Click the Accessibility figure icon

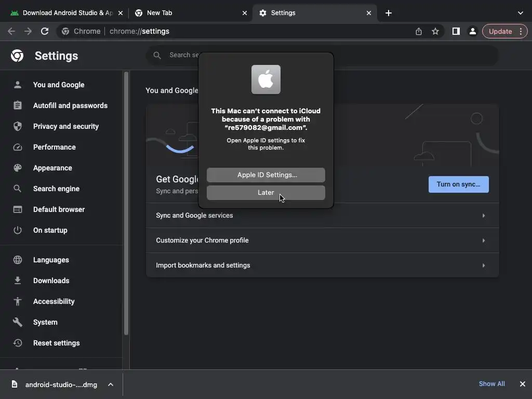coord(18,301)
